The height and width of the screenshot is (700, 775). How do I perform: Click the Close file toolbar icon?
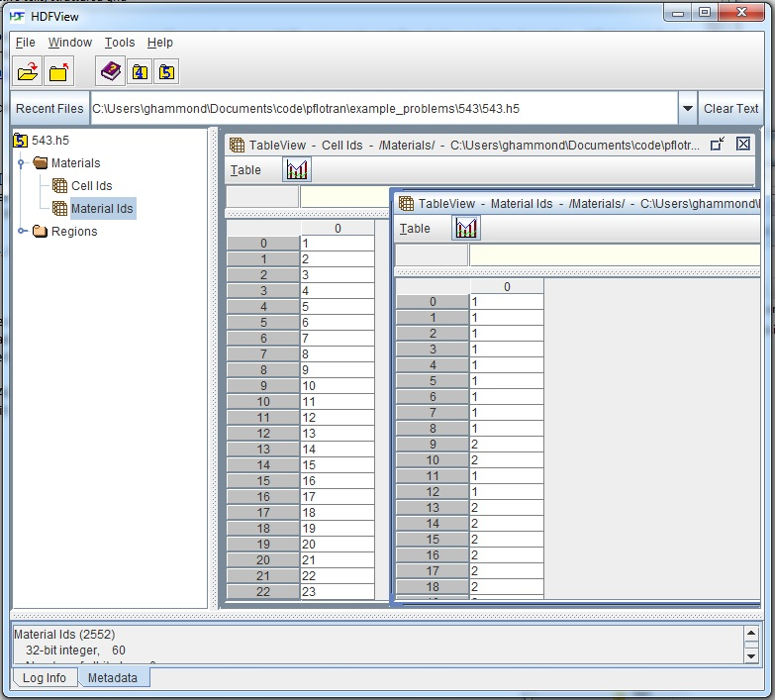pos(59,72)
